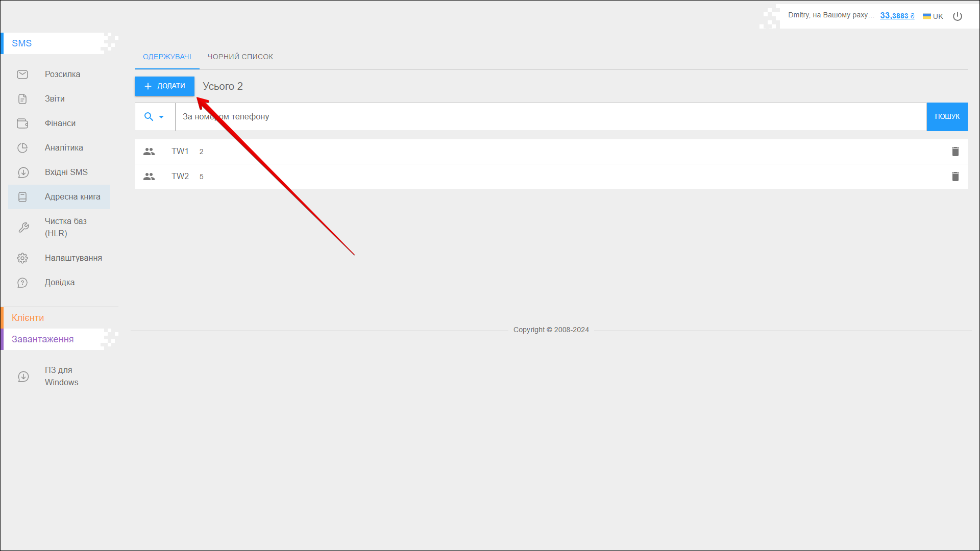Expand the Завантаження section
Screen dimensions: 980x551
(43, 339)
